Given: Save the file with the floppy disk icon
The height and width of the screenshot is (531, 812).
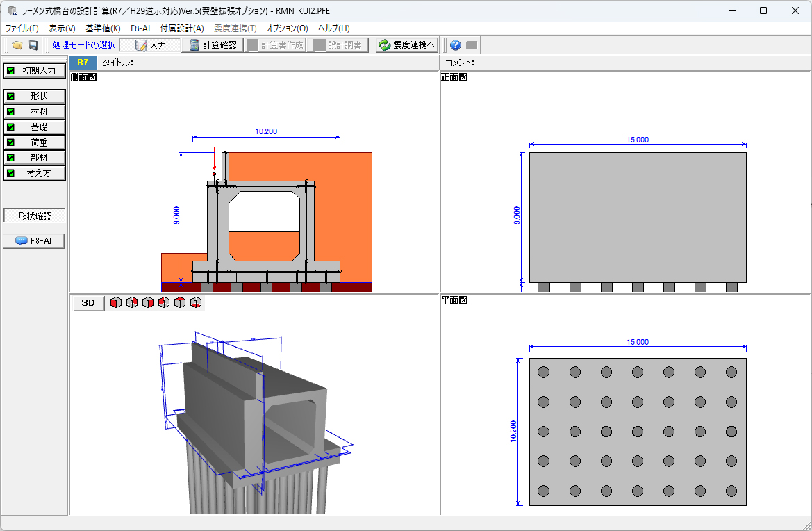Looking at the screenshot, I should (33, 45).
